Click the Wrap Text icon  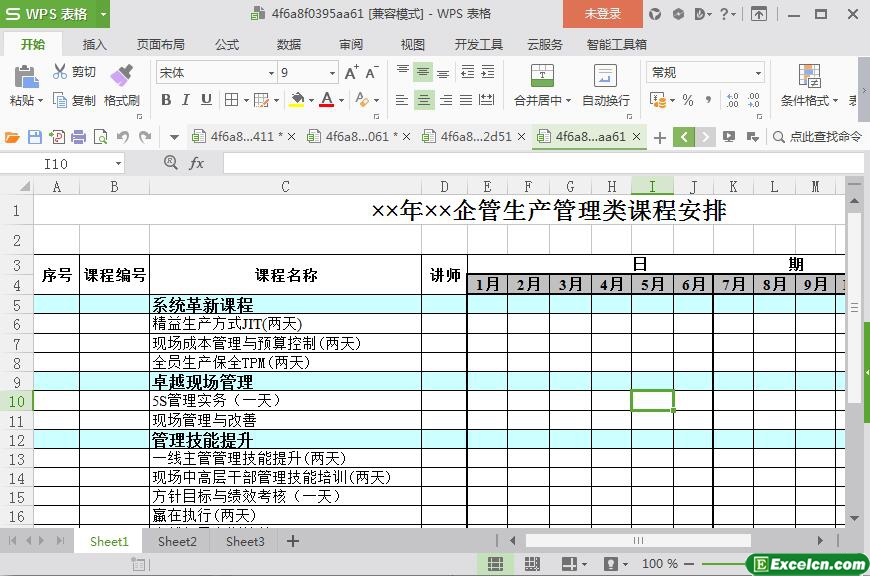605,76
